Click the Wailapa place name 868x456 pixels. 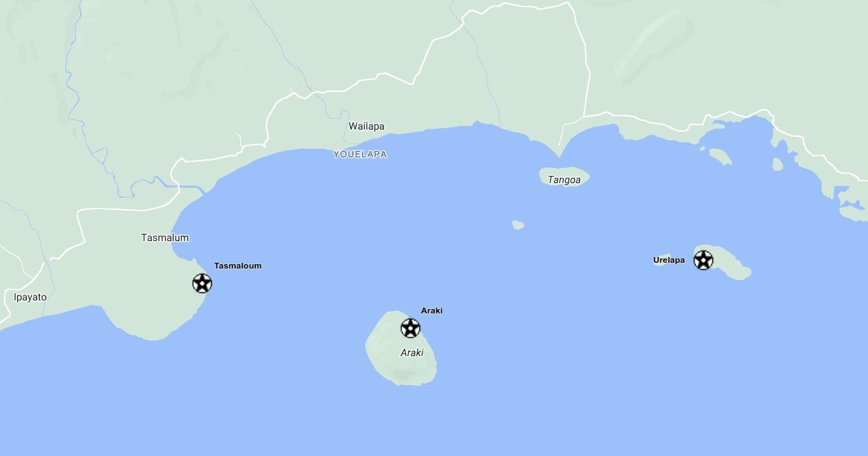[x=367, y=126]
